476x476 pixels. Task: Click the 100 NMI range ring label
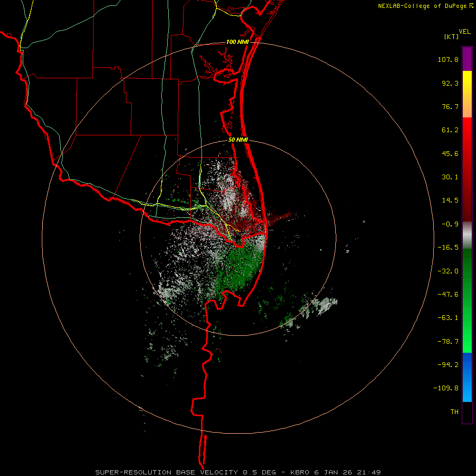(237, 42)
